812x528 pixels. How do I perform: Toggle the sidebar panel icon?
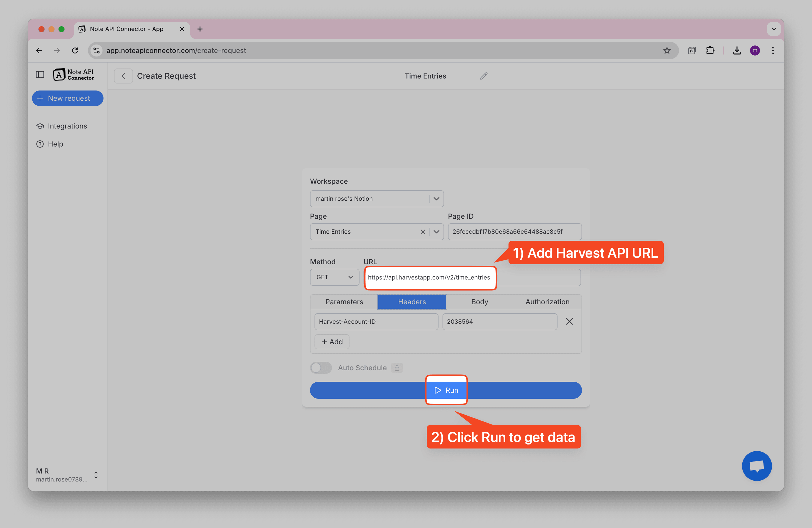coord(40,75)
